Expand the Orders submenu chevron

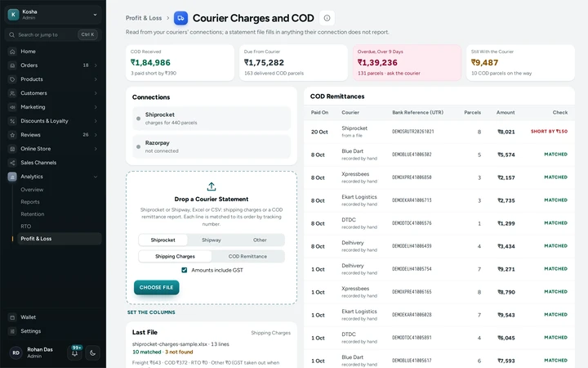[96, 65]
